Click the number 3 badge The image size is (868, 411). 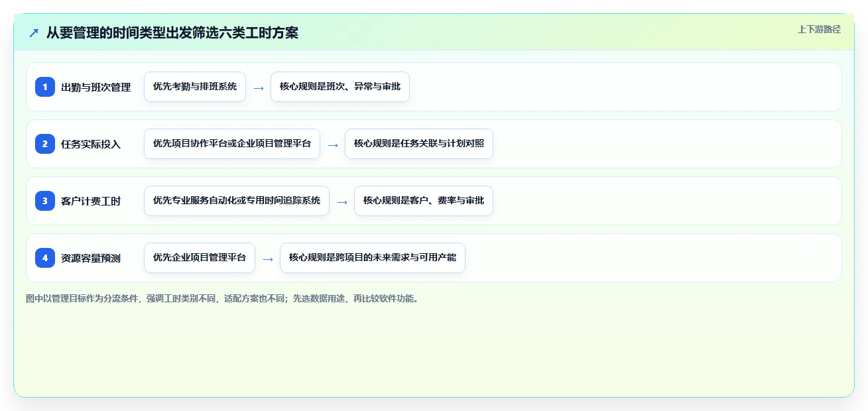click(45, 201)
